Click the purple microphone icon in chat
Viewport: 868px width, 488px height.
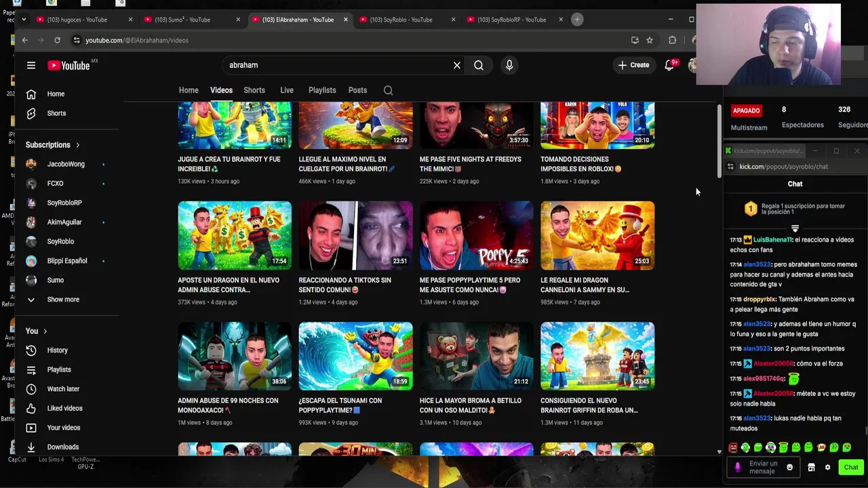(x=738, y=467)
